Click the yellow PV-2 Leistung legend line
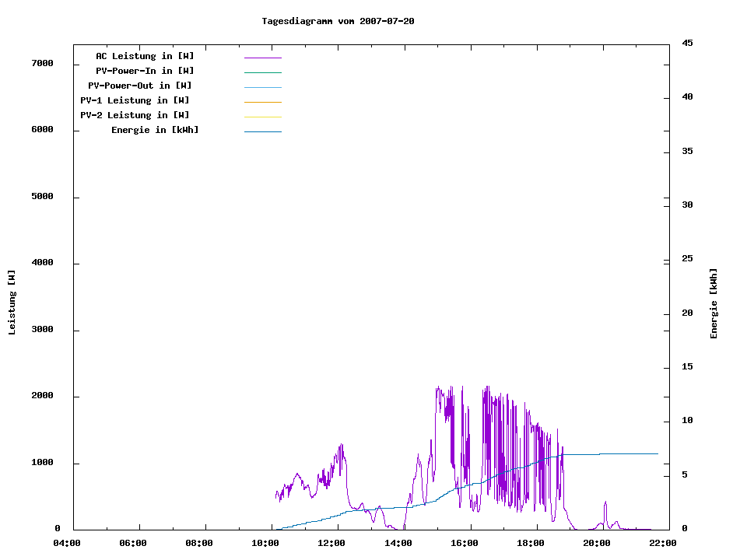 [262, 117]
